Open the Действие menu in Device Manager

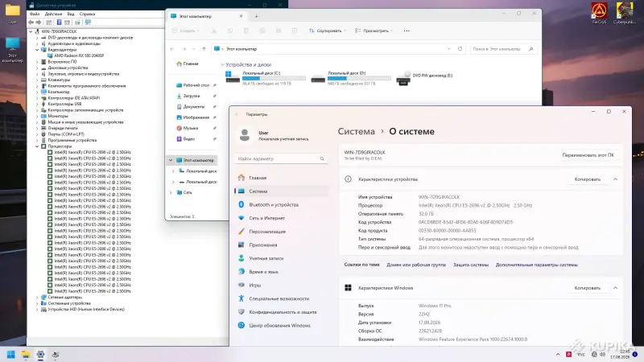53,14
